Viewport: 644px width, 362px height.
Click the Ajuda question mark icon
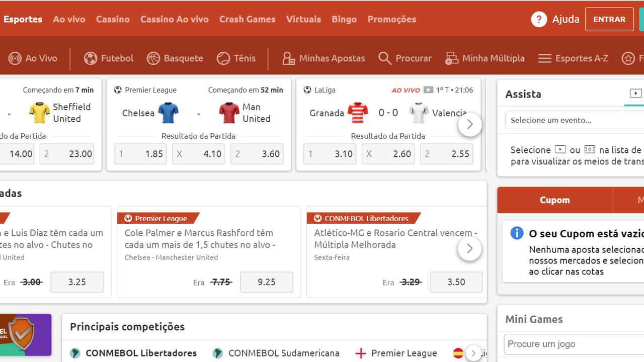539,19
